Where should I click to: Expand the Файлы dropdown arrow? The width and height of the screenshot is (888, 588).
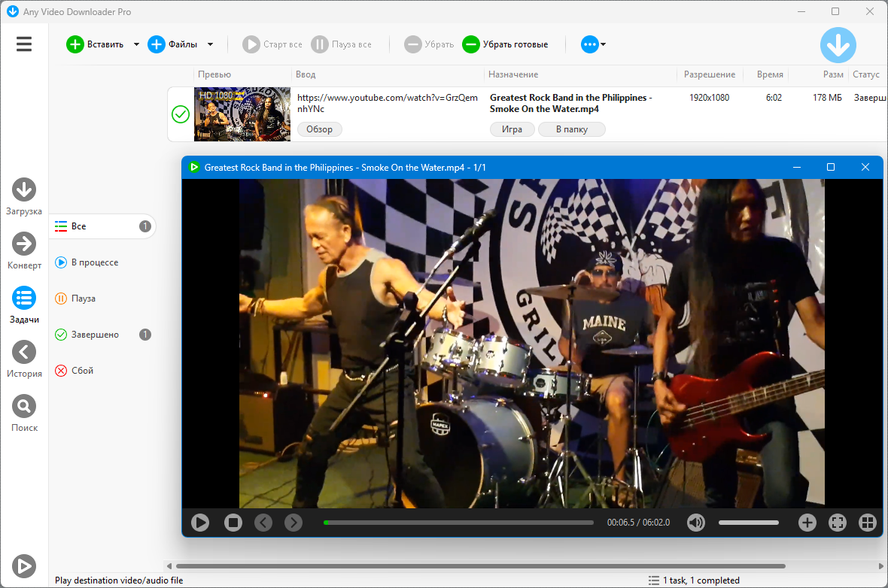click(x=210, y=44)
